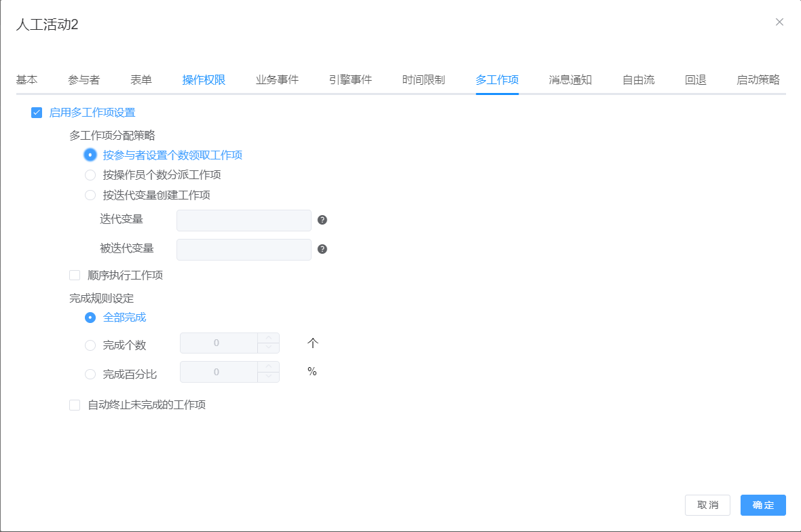Click the 迭代变量 input field
The height and width of the screenshot is (532, 801).
244,221
